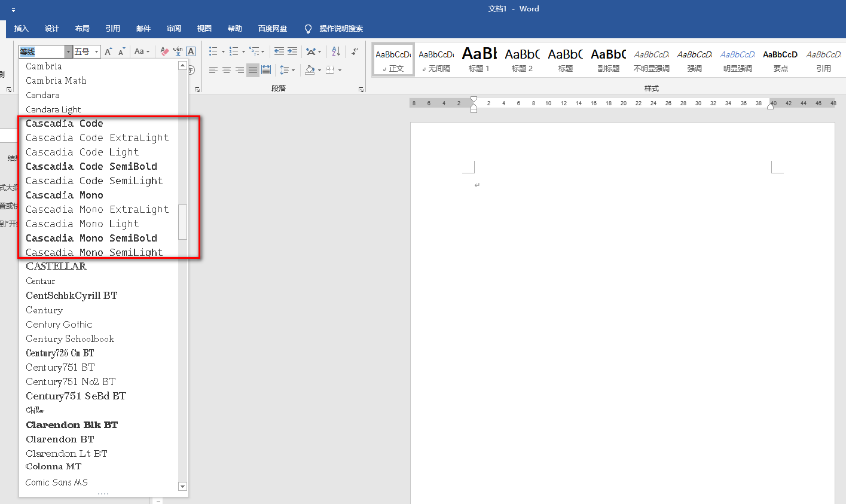Apply the 正文 style
The width and height of the screenshot is (846, 504).
point(393,59)
